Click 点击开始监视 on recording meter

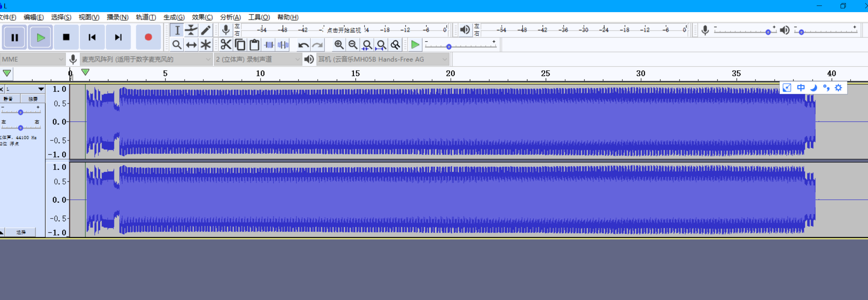(344, 31)
